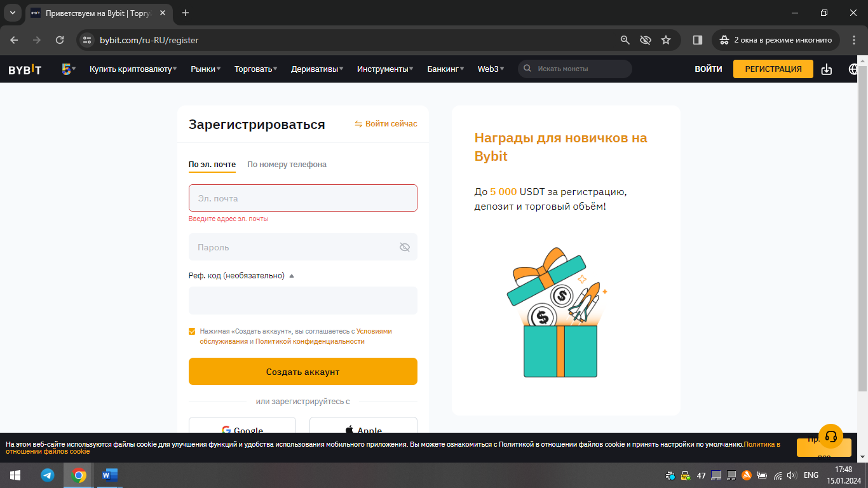The height and width of the screenshot is (488, 868).
Task: Open the clock showing 17:48 in taskbar
Action: click(x=844, y=475)
